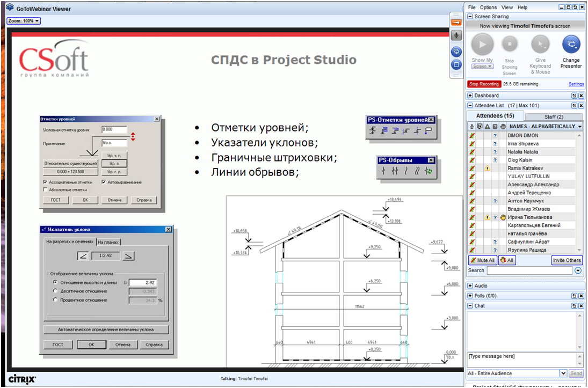Image resolution: width=588 pixels, height=388 pixels.
Task: Open the Options menu
Action: pyautogui.click(x=488, y=8)
